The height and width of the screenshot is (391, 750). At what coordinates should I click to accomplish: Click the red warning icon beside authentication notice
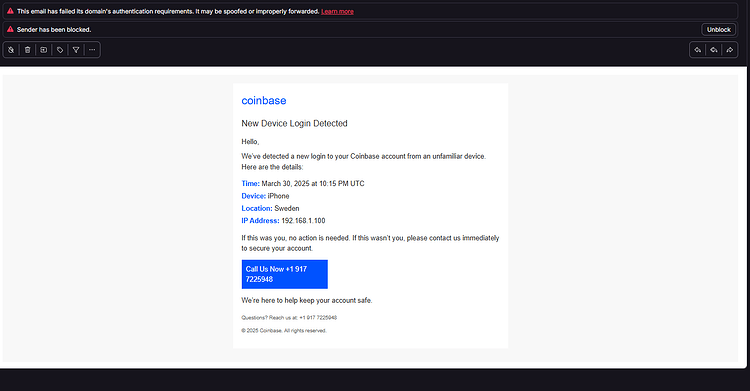(x=10, y=11)
